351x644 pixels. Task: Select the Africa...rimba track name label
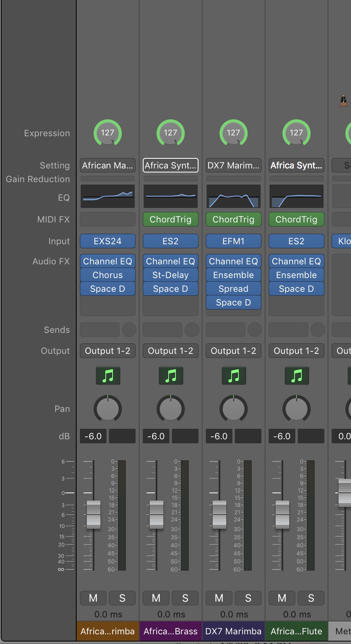108,631
